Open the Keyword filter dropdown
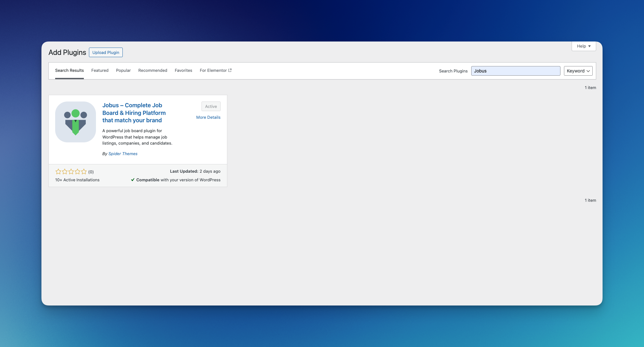This screenshot has width=644, height=347. [x=577, y=71]
